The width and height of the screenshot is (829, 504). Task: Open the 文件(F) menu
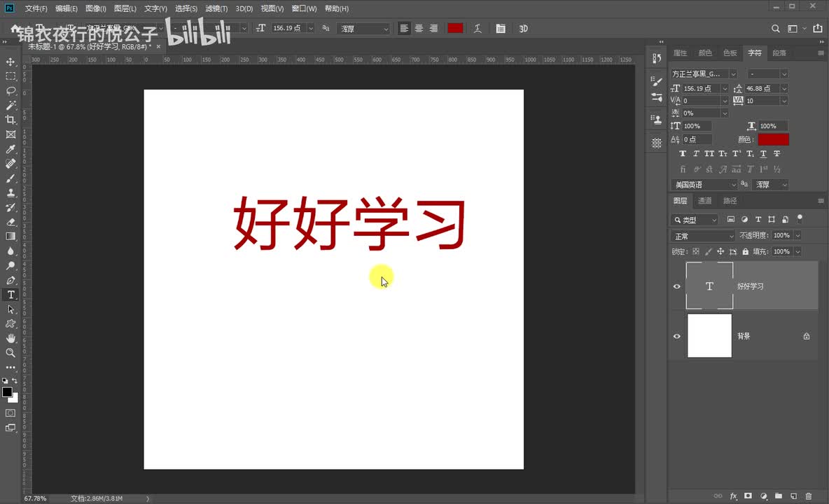[x=36, y=8]
